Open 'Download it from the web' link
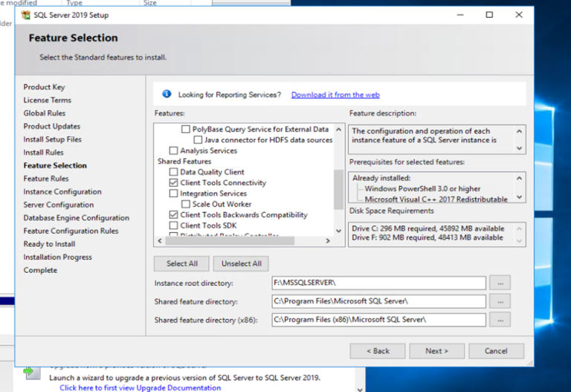The height and width of the screenshot is (392, 571). coord(335,94)
